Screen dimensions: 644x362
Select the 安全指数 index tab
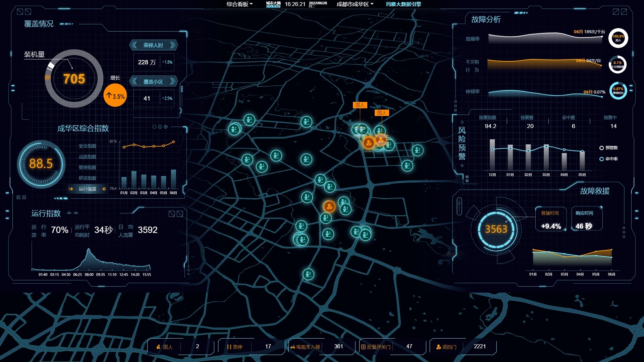88,146
